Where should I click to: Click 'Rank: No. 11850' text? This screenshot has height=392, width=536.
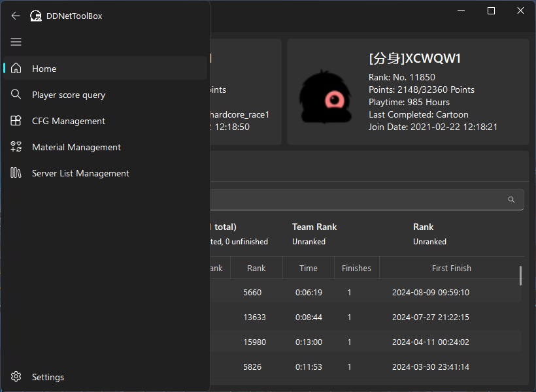401,77
